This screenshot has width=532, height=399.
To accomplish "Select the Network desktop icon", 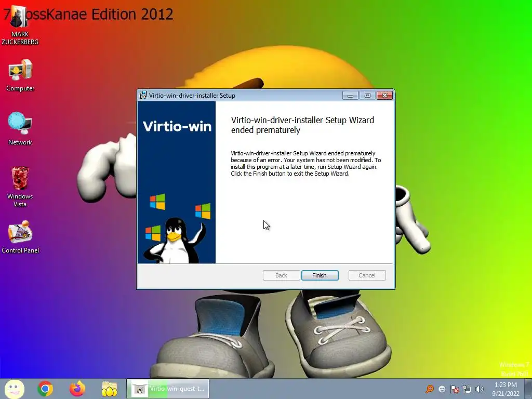I will [20, 129].
